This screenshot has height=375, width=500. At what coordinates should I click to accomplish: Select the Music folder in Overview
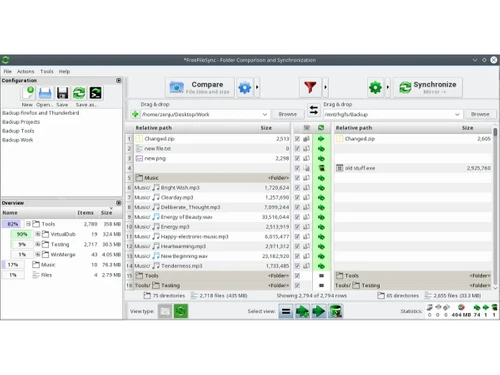(x=48, y=265)
